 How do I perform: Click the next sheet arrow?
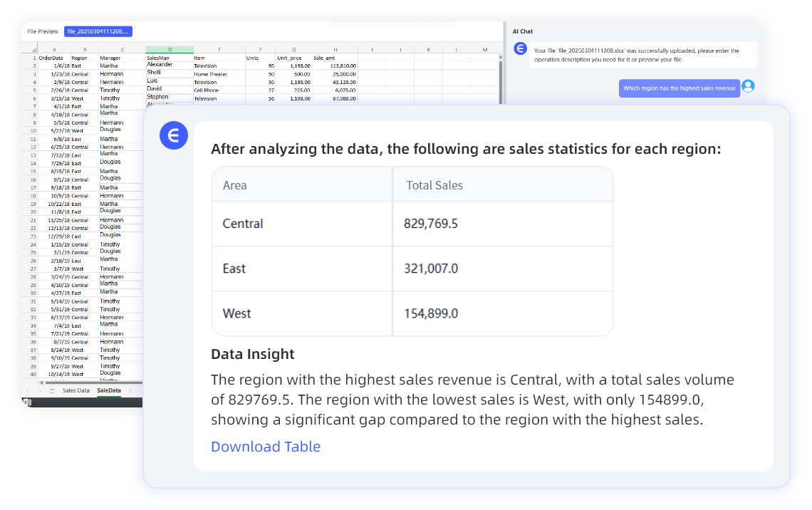coord(40,391)
